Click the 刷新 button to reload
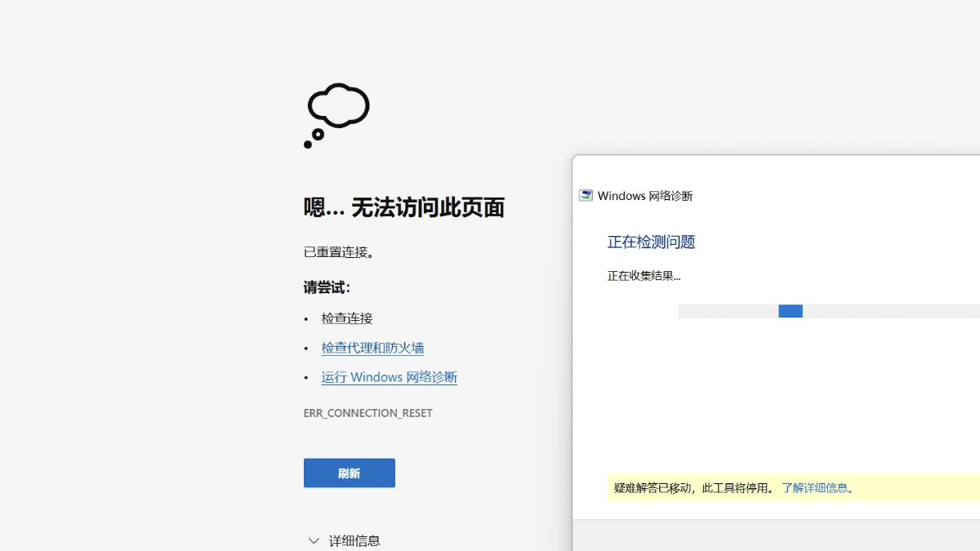This screenshot has height=551, width=980. pos(349,473)
